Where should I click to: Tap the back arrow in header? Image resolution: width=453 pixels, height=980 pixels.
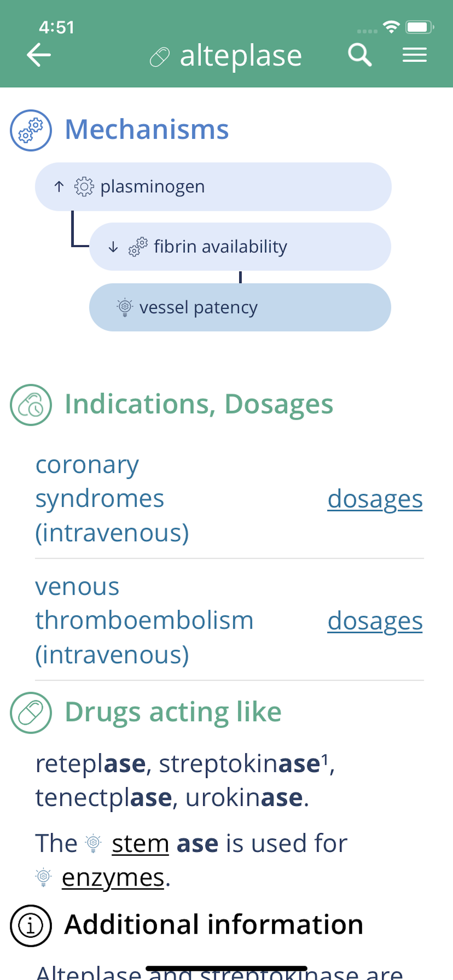coord(38,55)
